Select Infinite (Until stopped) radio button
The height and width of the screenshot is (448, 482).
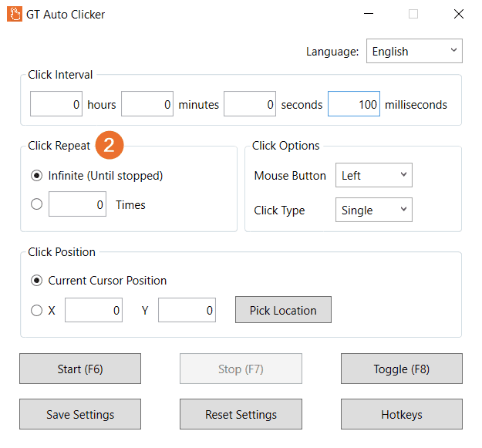click(x=36, y=176)
